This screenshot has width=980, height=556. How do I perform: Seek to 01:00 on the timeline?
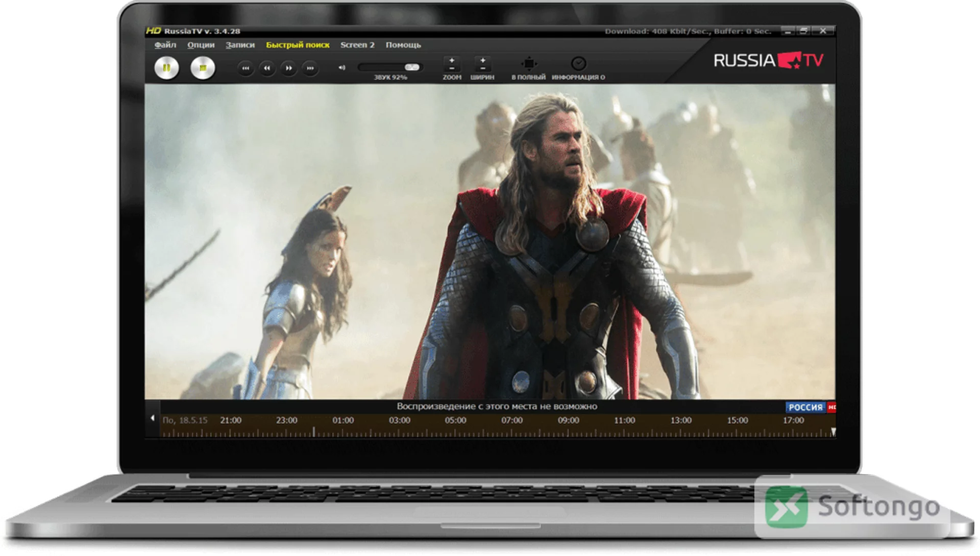pos(343,420)
